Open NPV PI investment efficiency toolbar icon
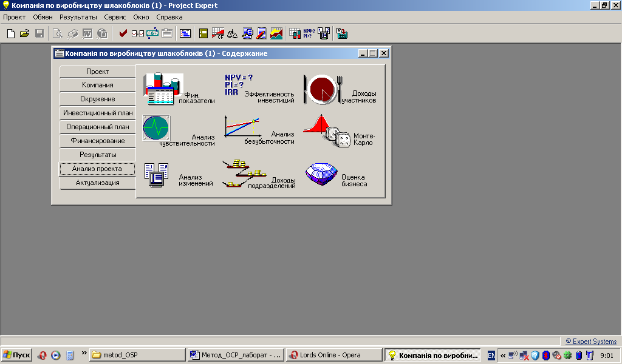Image resolution: width=622 pixels, height=364 pixels. (x=309, y=33)
